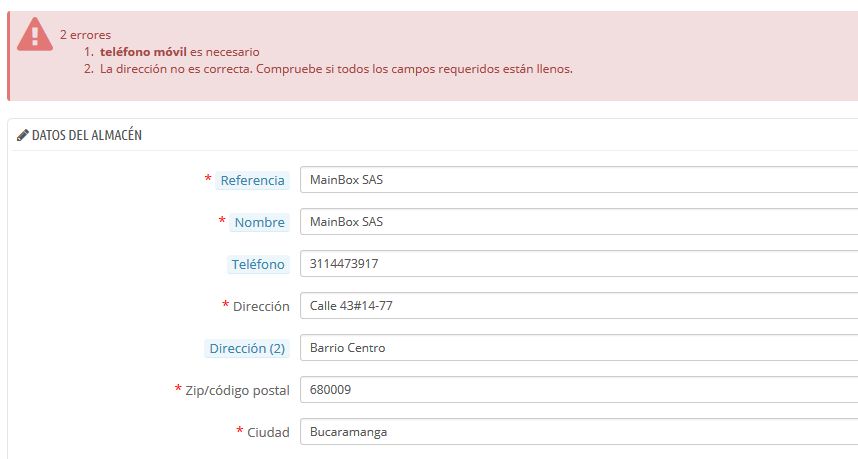Click the Referencia input field

[x=578, y=180]
